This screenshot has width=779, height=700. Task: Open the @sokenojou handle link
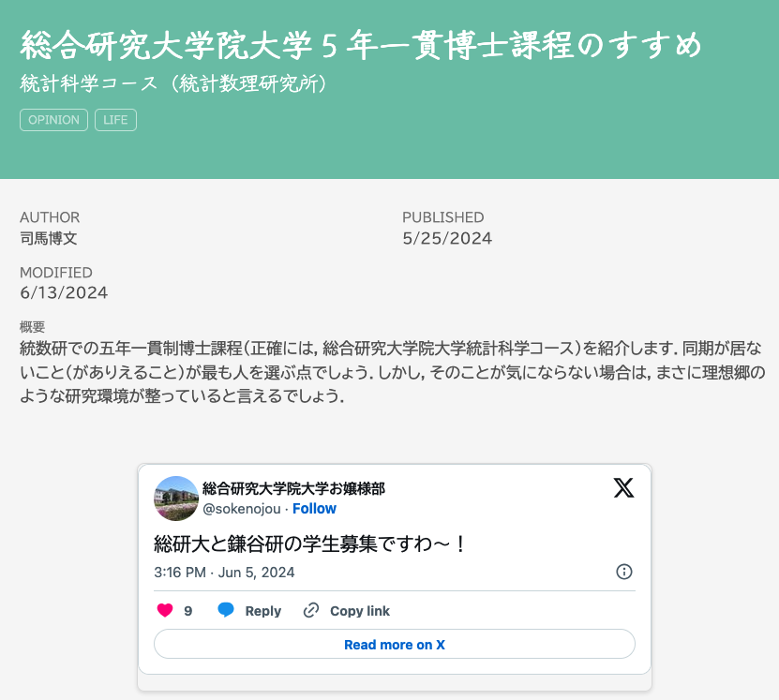pyautogui.click(x=242, y=509)
